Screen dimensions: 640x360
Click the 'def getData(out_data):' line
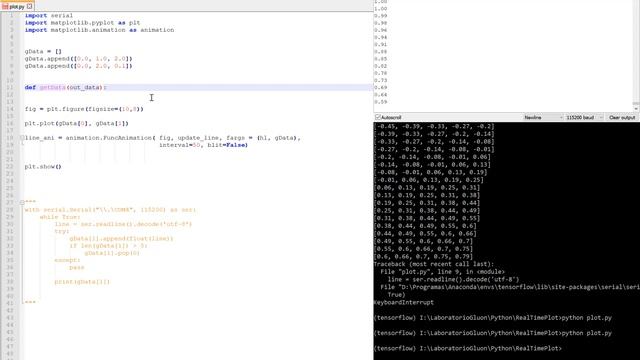pos(65,87)
